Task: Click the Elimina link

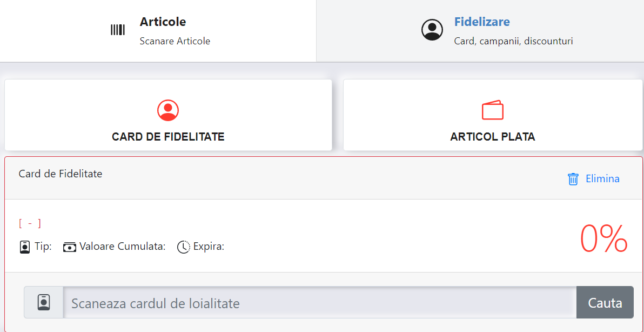Action: pos(602,179)
